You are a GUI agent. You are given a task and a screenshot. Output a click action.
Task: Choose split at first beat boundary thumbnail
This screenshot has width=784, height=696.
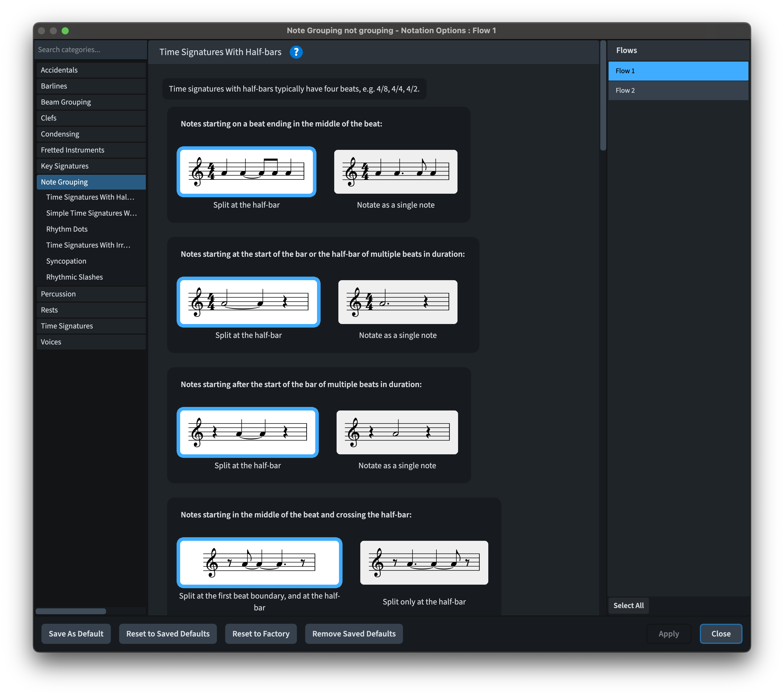(x=259, y=562)
